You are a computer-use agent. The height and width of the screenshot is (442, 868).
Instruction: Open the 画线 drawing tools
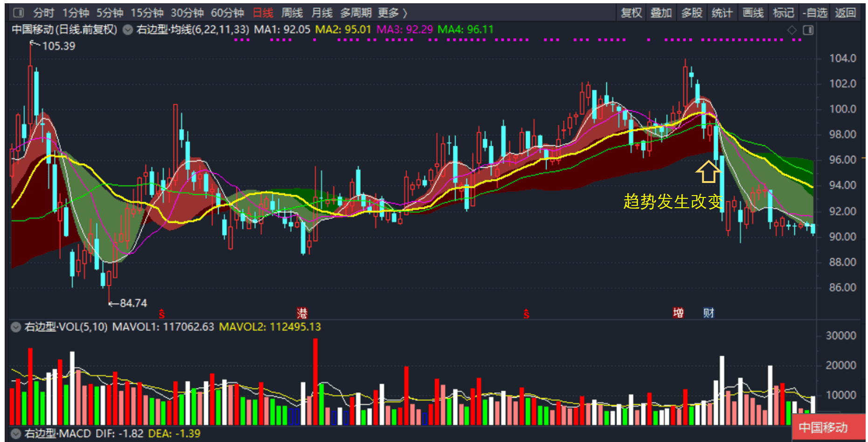pos(753,13)
